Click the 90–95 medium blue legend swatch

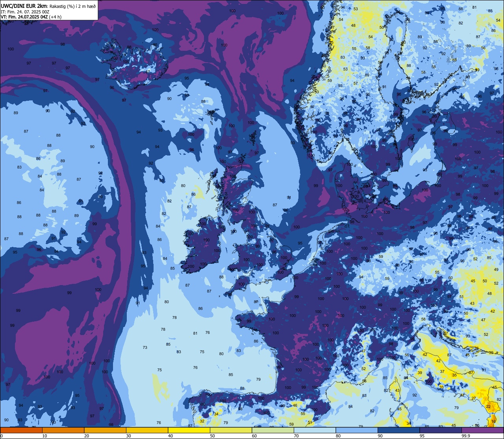tap(398, 430)
